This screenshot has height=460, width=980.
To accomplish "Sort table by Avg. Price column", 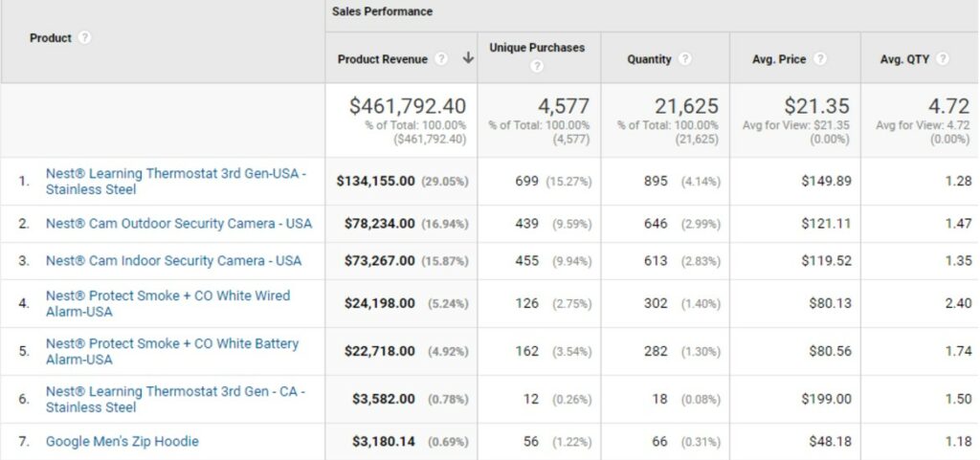I will (x=779, y=58).
